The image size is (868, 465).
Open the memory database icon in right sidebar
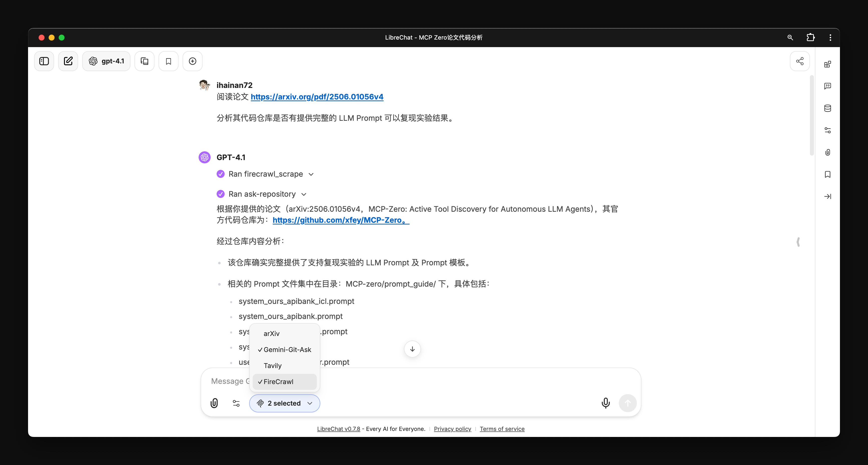point(828,108)
